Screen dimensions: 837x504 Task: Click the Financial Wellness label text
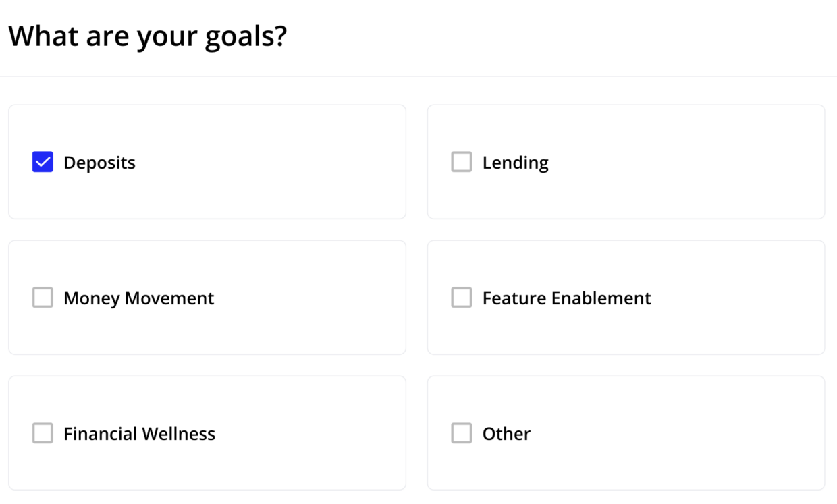tap(139, 434)
